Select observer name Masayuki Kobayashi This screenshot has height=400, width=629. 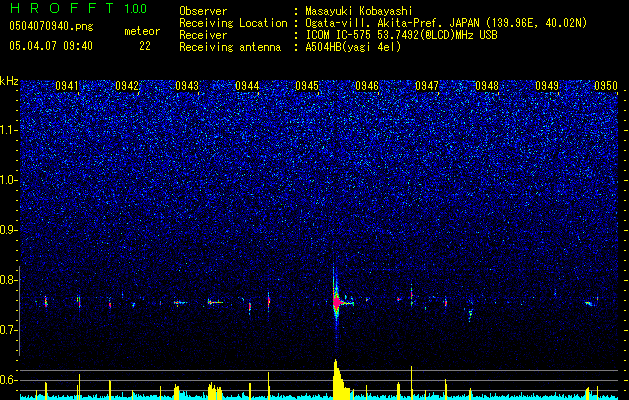pos(359,11)
